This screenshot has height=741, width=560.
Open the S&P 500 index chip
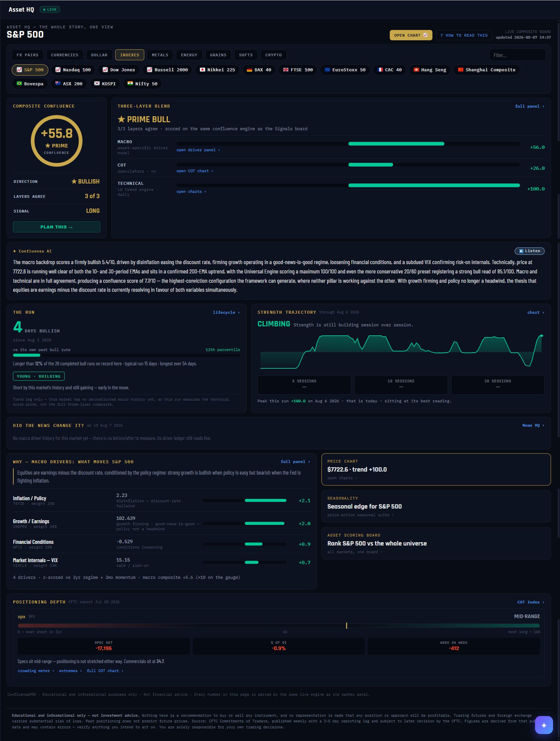[30, 70]
